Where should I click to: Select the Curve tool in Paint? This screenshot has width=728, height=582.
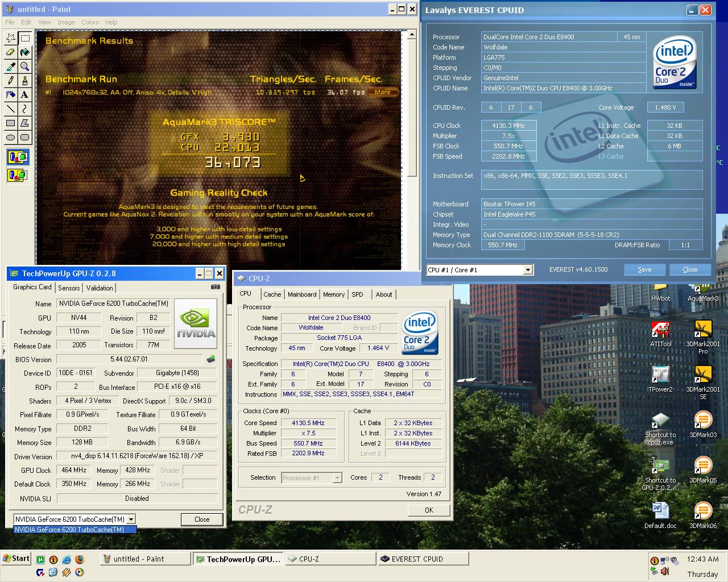[25, 109]
